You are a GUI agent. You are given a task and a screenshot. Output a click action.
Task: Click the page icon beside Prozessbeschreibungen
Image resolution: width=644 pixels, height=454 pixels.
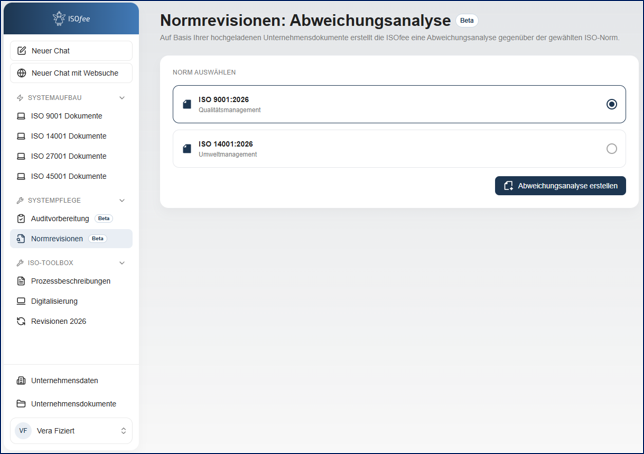tap(21, 281)
